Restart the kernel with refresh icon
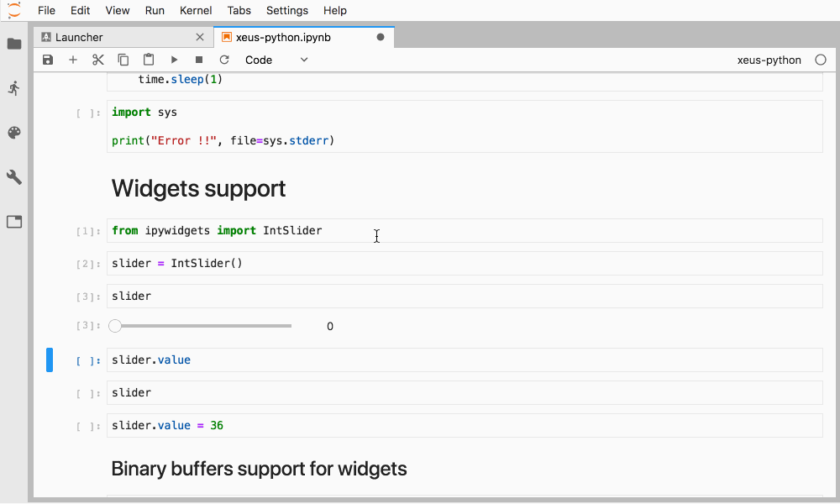Viewport: 840px width, 504px height. point(224,60)
